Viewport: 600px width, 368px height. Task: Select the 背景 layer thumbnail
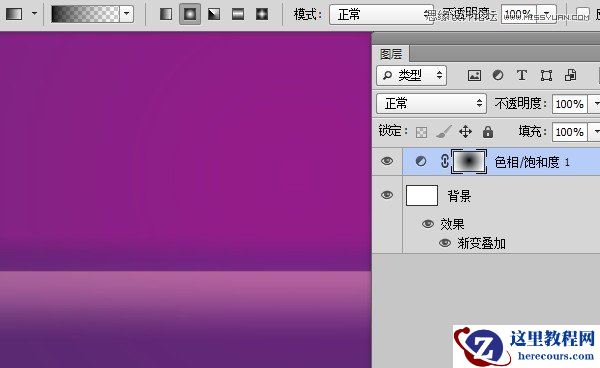click(422, 195)
